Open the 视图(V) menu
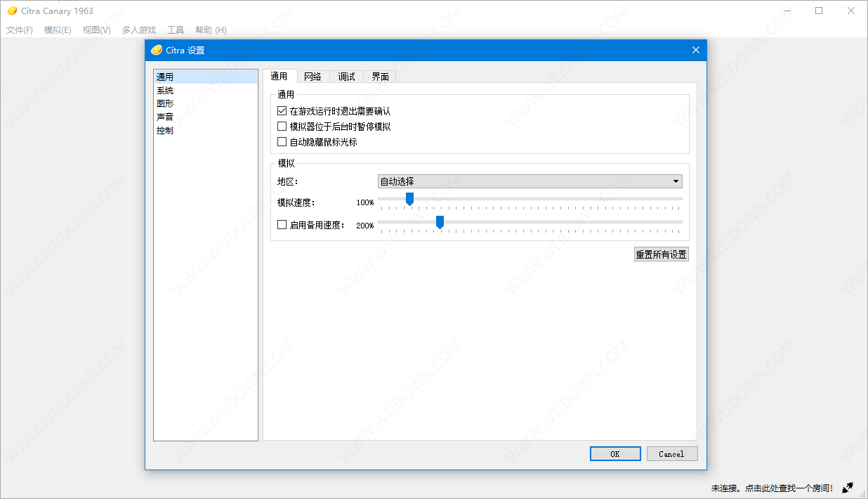This screenshot has height=499, width=868. pyautogui.click(x=96, y=30)
